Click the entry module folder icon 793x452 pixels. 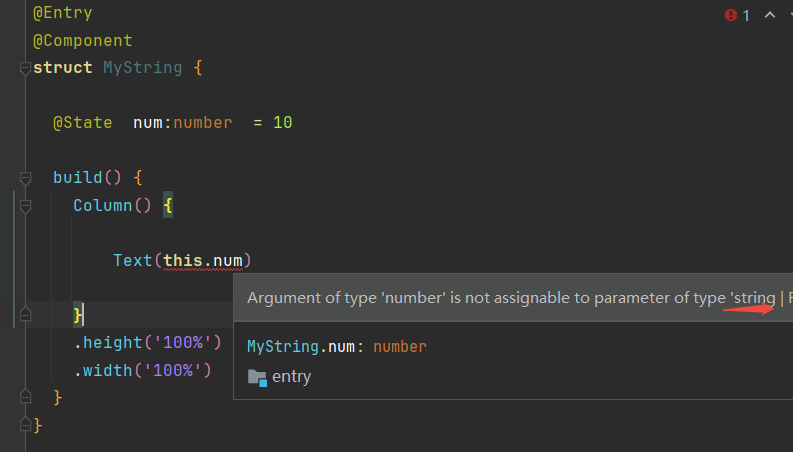coord(257,377)
